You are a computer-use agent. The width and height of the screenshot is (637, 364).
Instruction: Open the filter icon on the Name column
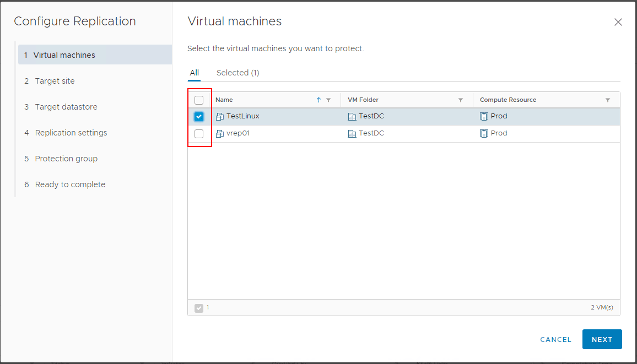pos(328,100)
